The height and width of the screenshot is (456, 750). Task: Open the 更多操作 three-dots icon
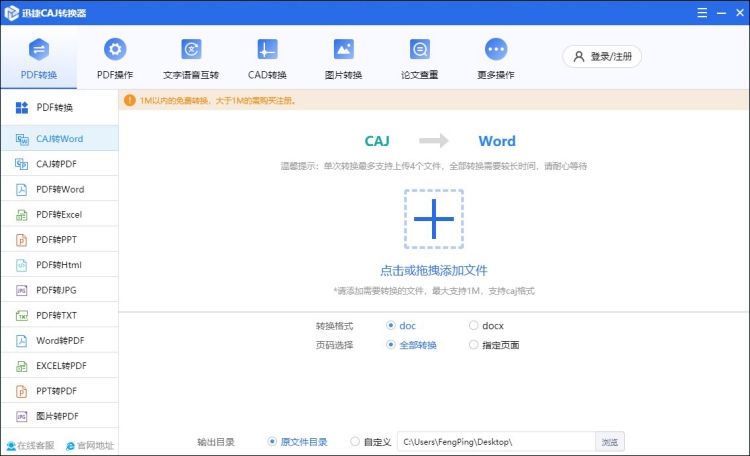(x=496, y=49)
